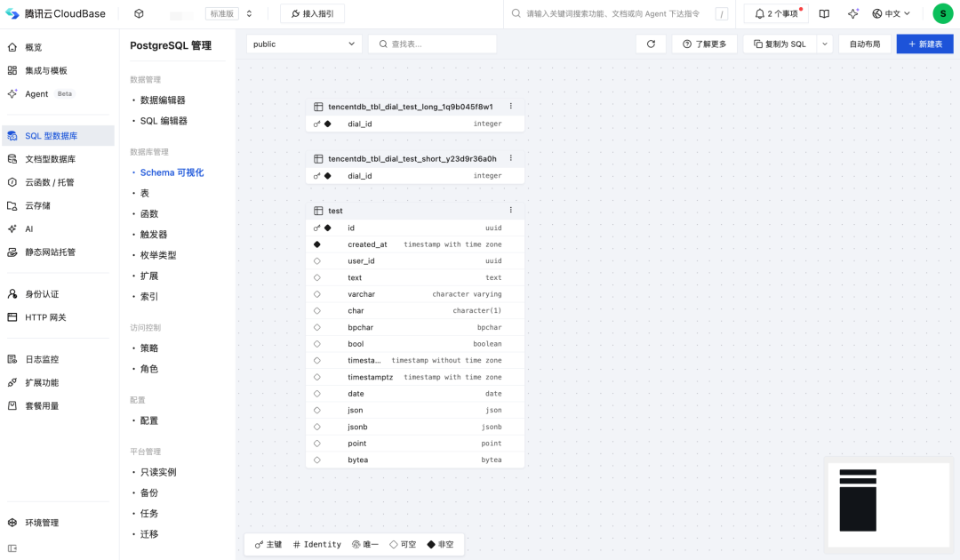960x560 pixels.
Task: Click the 复制为 SQL button
Action: point(780,44)
